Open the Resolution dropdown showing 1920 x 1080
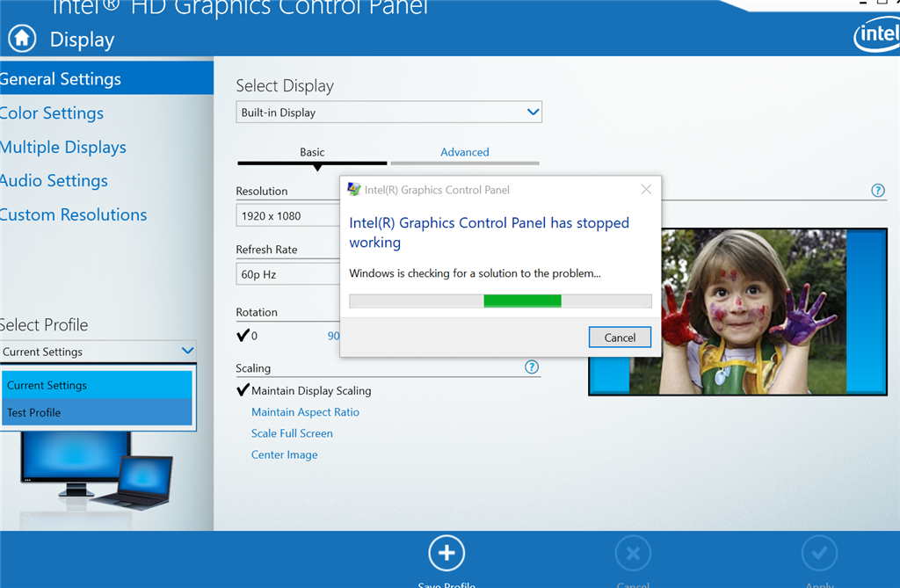This screenshot has height=588, width=900. [x=287, y=216]
